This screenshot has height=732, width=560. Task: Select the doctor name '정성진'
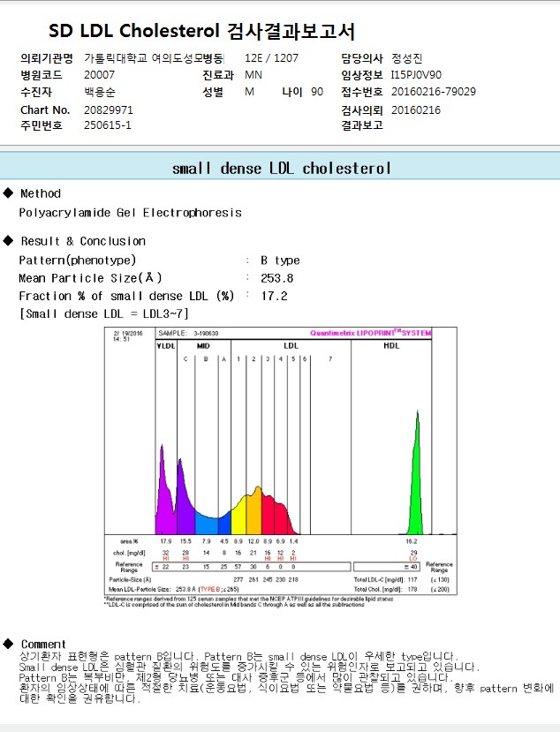click(x=407, y=58)
